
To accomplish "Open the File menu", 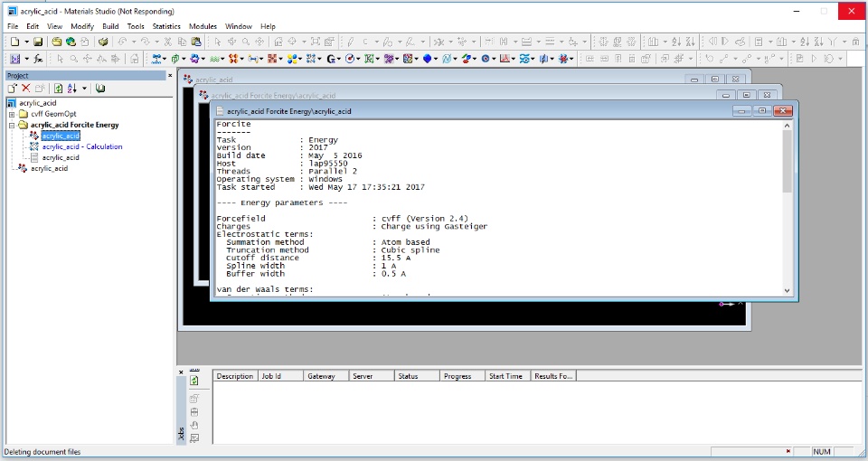I will pyautogui.click(x=13, y=26).
